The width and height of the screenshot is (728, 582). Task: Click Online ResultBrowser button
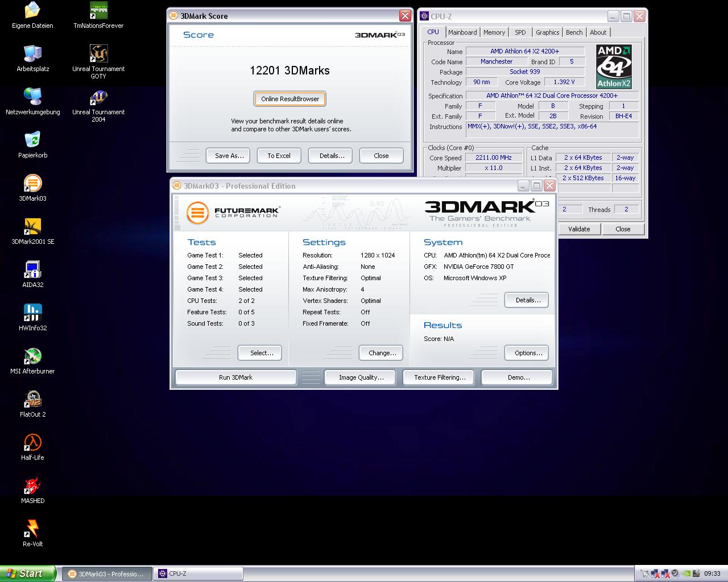point(290,99)
